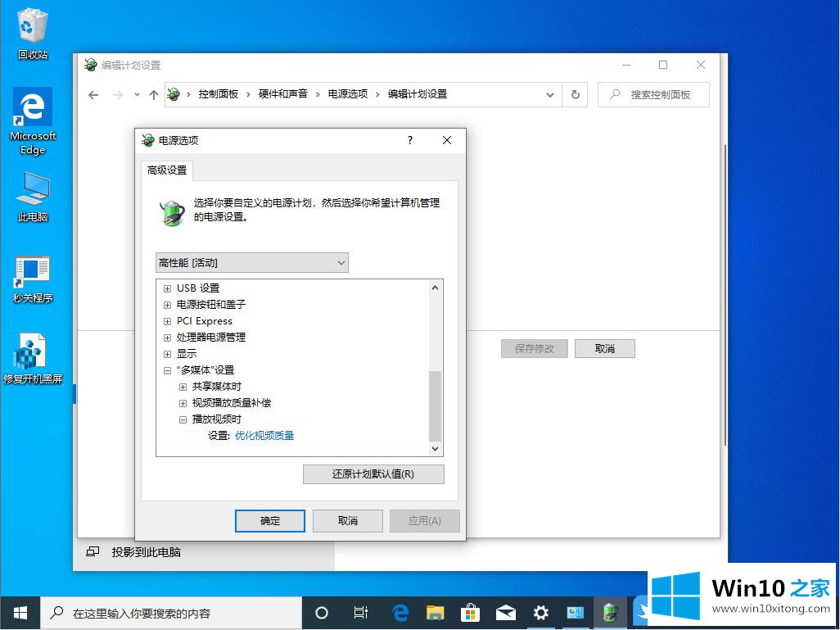The height and width of the screenshot is (630, 840).
Task: Click 硬件和声音 in the breadcrumb path
Action: point(282,94)
